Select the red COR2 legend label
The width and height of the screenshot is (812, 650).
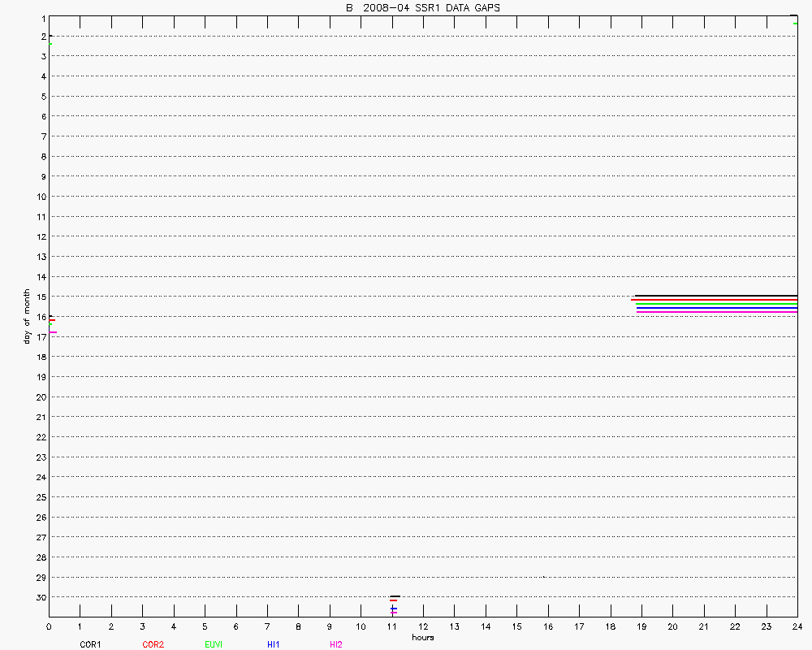153,644
